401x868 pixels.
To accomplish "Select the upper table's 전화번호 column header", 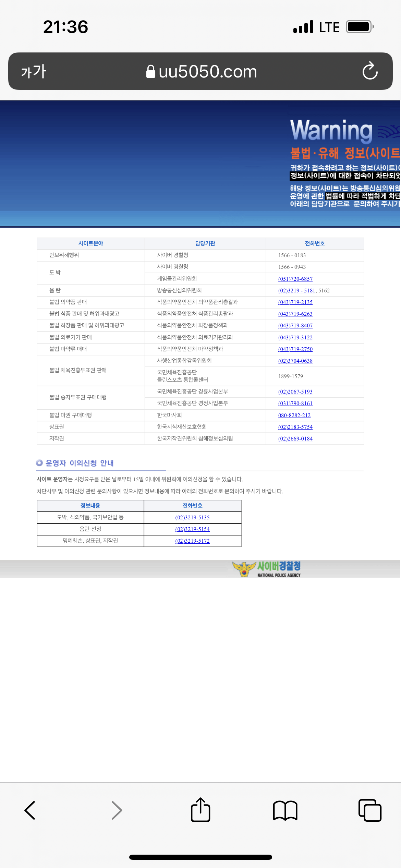I will (x=315, y=243).
